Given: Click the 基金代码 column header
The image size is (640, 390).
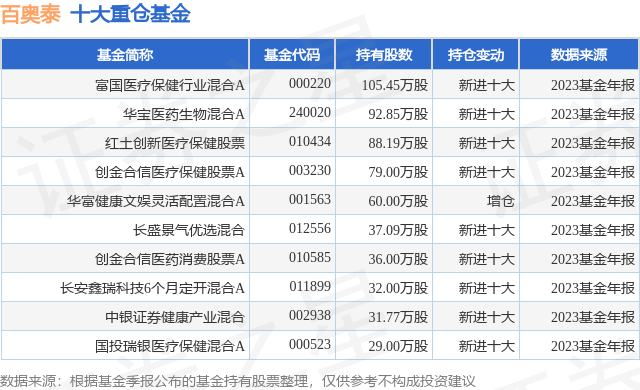Looking at the screenshot, I should (x=292, y=54).
